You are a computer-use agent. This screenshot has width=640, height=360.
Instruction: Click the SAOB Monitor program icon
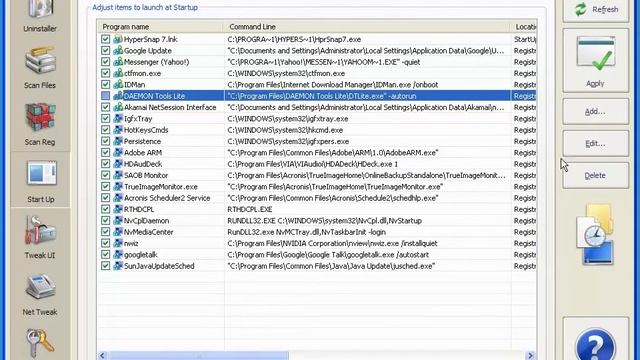coord(118,175)
